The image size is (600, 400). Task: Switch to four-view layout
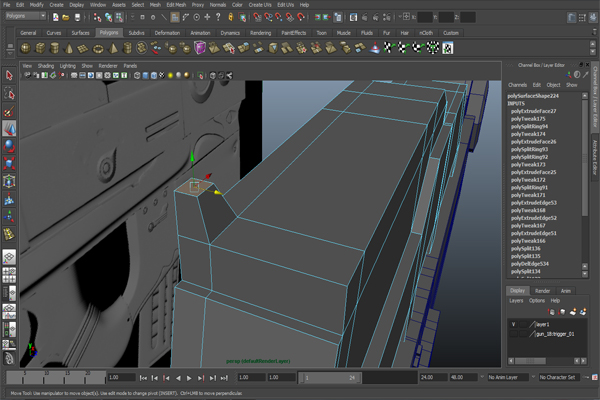pyautogui.click(x=9, y=275)
